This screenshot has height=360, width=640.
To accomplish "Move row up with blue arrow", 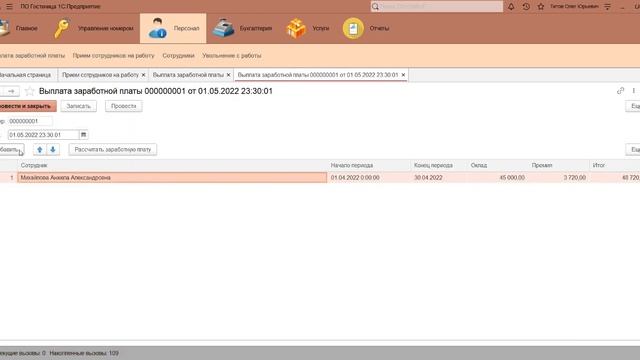I will click(x=40, y=150).
